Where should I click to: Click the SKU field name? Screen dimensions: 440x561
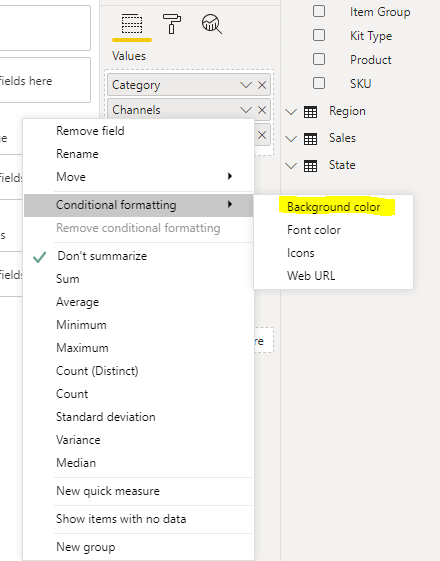(361, 84)
